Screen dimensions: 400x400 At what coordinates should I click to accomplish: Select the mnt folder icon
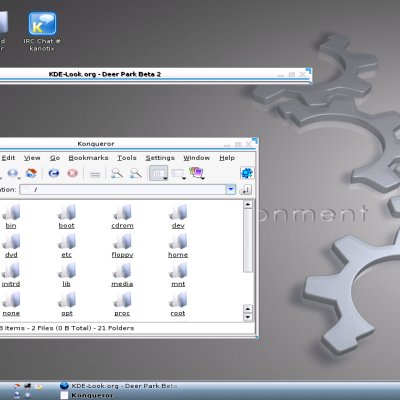click(x=178, y=271)
